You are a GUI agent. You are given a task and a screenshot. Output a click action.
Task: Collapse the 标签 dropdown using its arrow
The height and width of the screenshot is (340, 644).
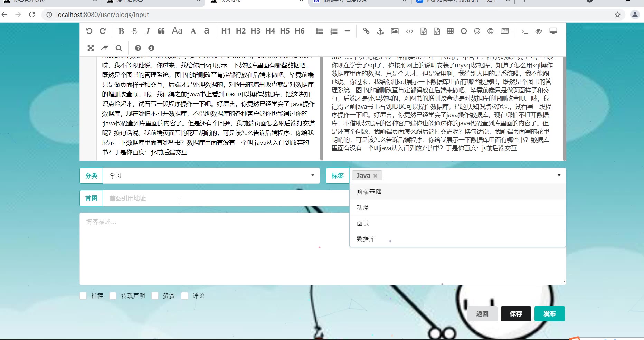[559, 175]
